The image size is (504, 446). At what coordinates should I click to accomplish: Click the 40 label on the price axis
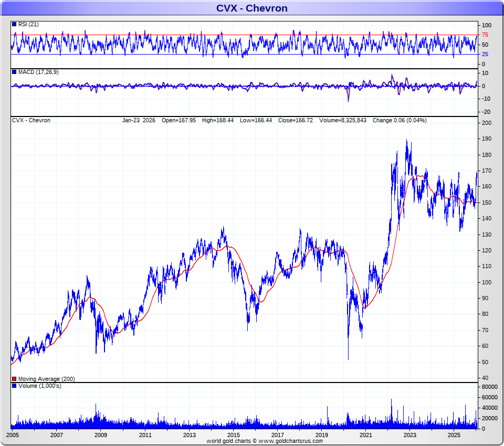(x=485, y=378)
